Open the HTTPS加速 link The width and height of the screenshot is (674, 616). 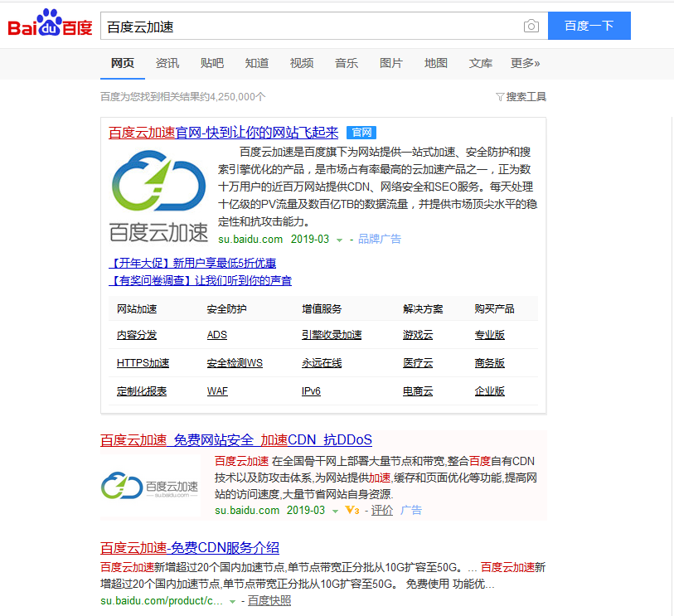coord(143,363)
